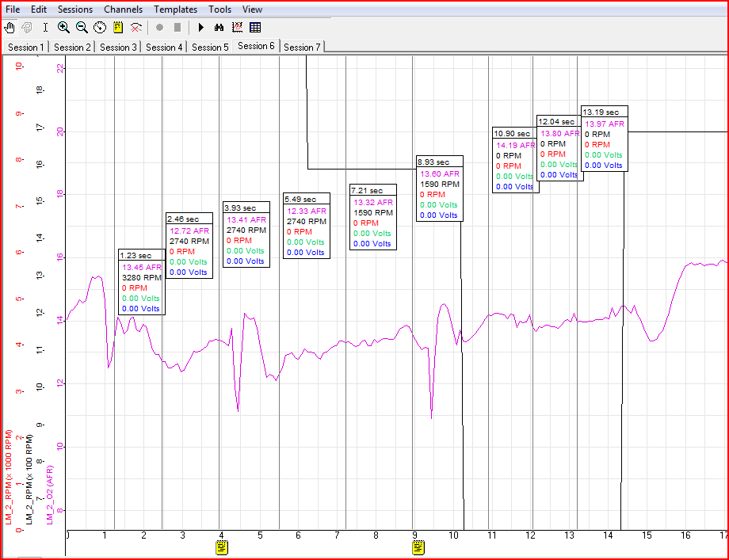The image size is (729, 560).
Task: Click the scatter plot chart icon
Action: pyautogui.click(x=237, y=28)
